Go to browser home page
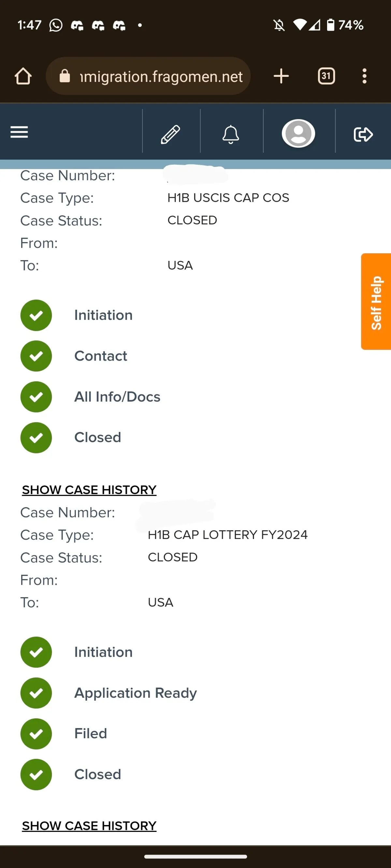Screen dimensions: 391x868 point(23,76)
